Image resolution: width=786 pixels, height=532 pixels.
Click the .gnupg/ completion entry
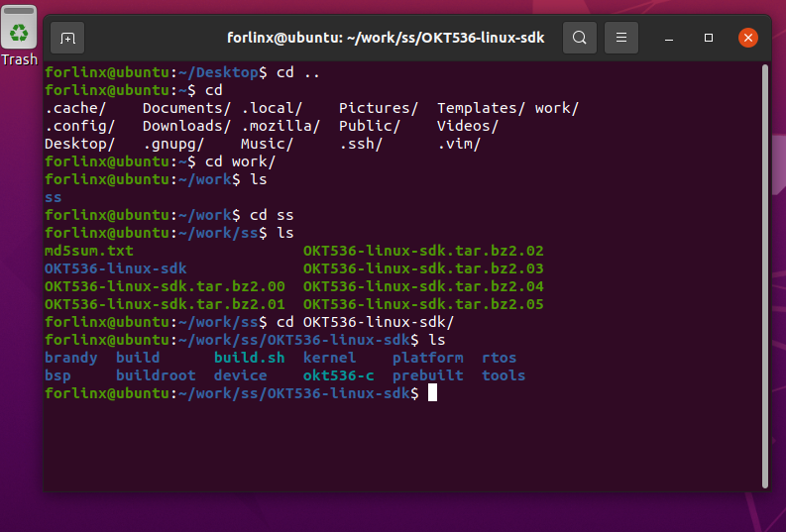(x=173, y=144)
